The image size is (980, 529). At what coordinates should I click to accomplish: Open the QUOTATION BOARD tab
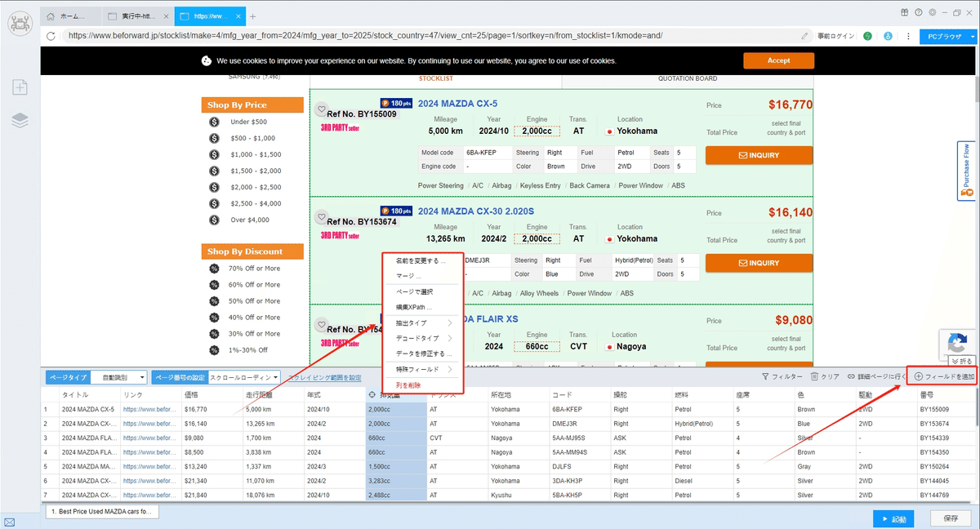click(x=688, y=78)
